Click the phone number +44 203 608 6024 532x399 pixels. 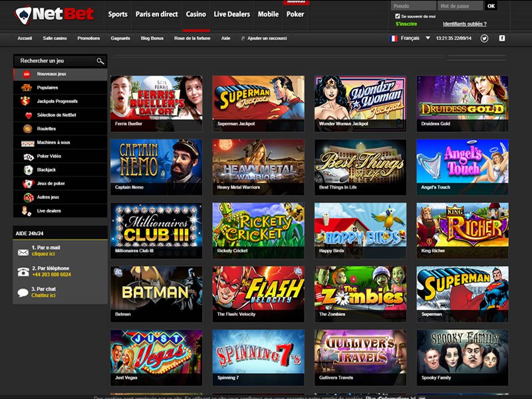(52, 275)
